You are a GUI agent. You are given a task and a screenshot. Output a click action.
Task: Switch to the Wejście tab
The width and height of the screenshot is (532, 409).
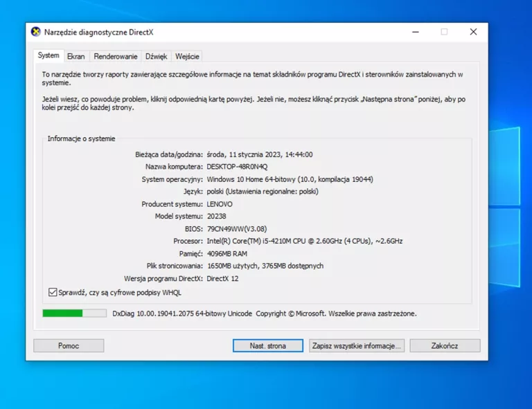point(187,57)
